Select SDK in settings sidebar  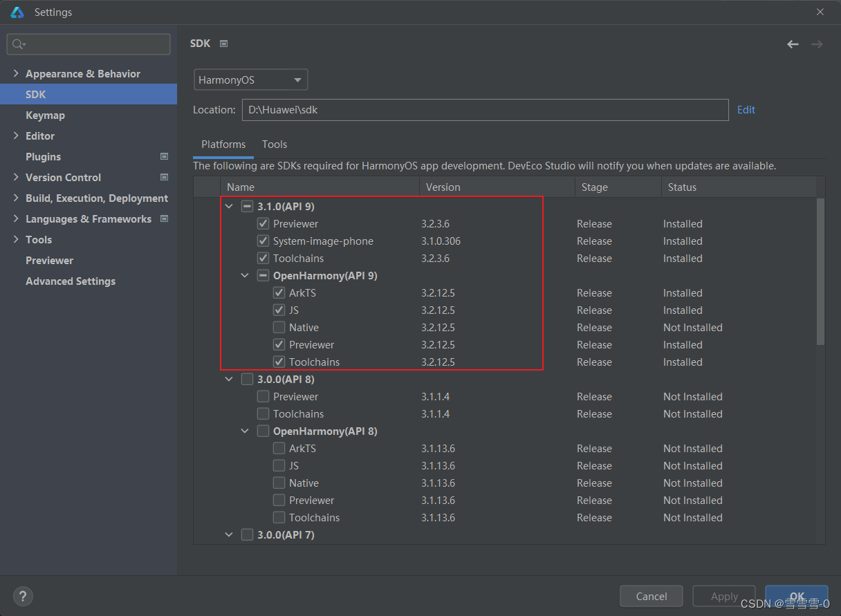coord(89,94)
